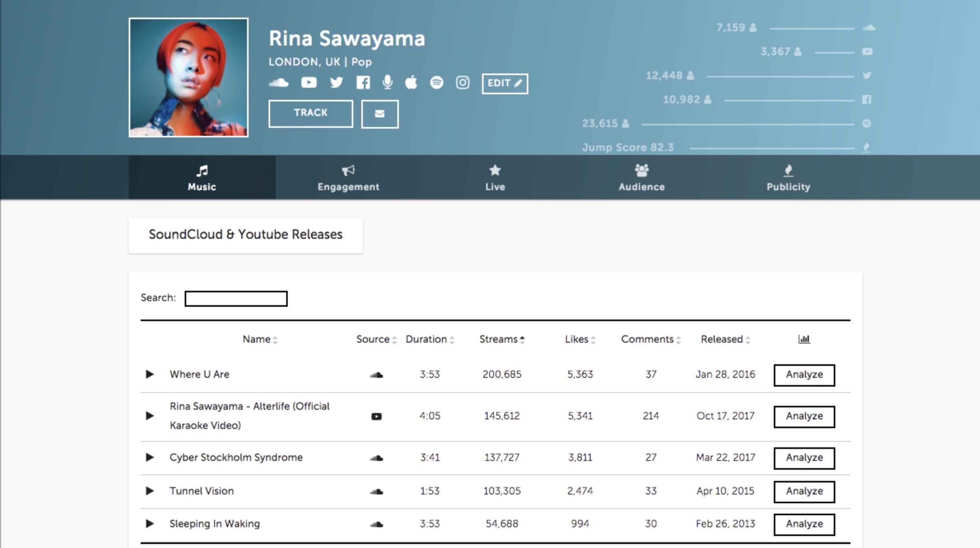Play Cyber Stockholm Syndrome track

click(x=150, y=457)
